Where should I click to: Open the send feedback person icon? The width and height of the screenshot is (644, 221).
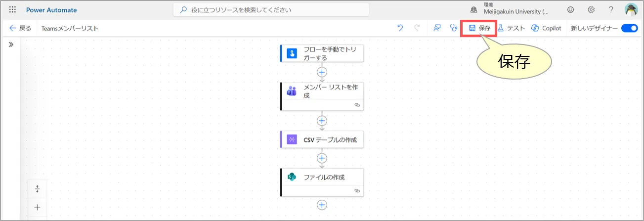pos(437,28)
